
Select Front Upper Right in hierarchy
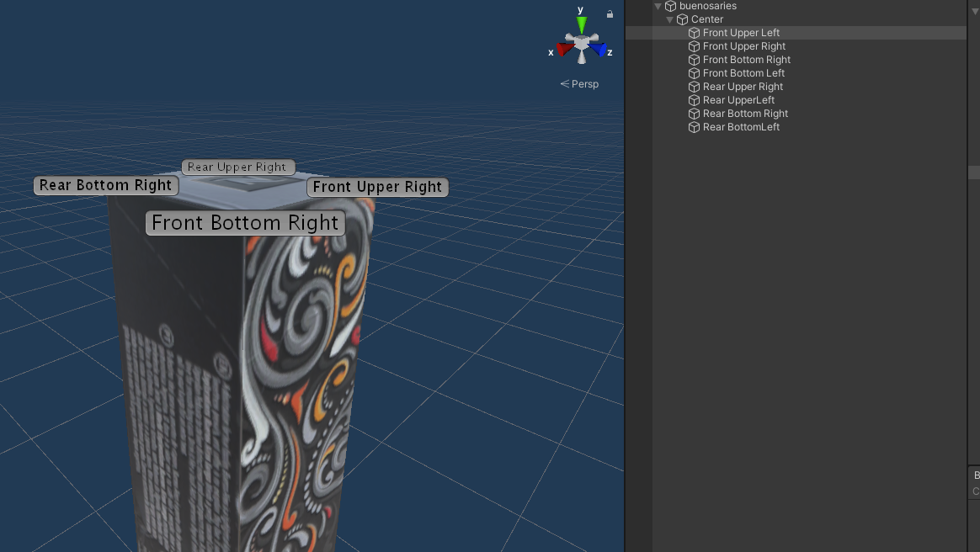tap(743, 46)
